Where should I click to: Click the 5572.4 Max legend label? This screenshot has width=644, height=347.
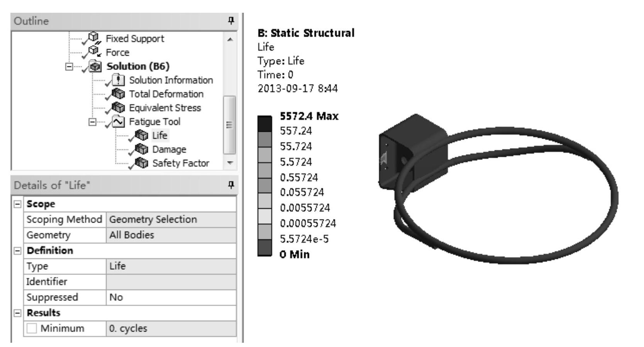click(x=309, y=116)
